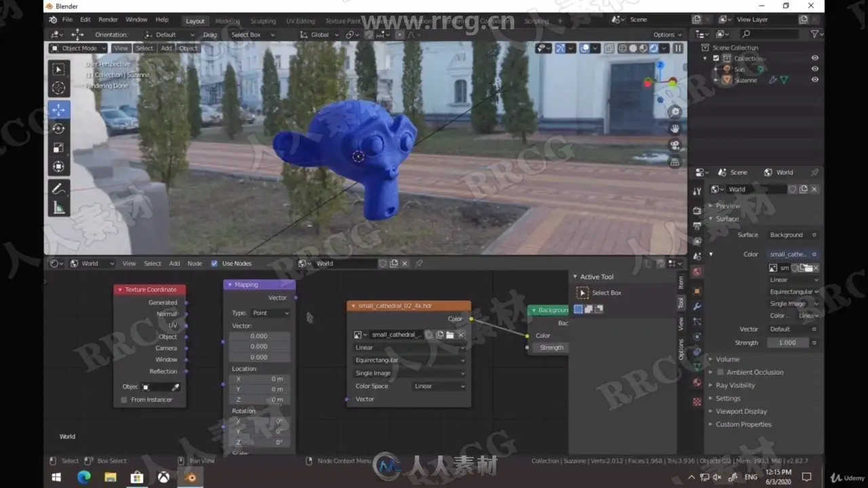Pick the Rotate tool in viewport toolbar

(x=59, y=128)
